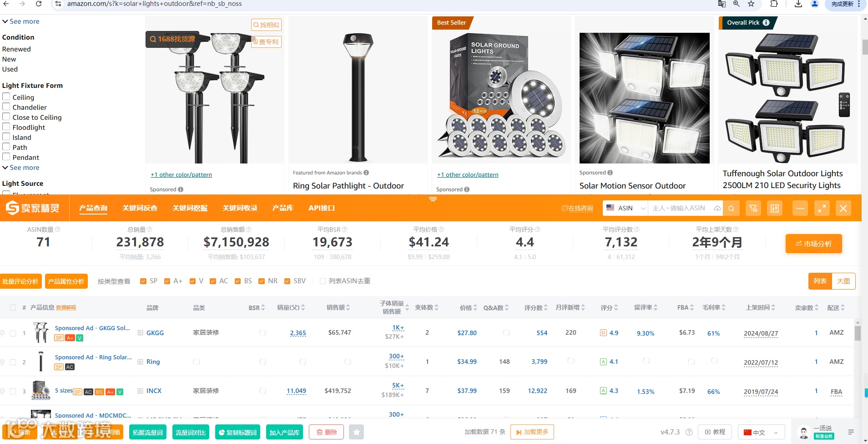Screen dimensions: 868x444
Task: Open the 产品库 tab
Action: coord(283,208)
